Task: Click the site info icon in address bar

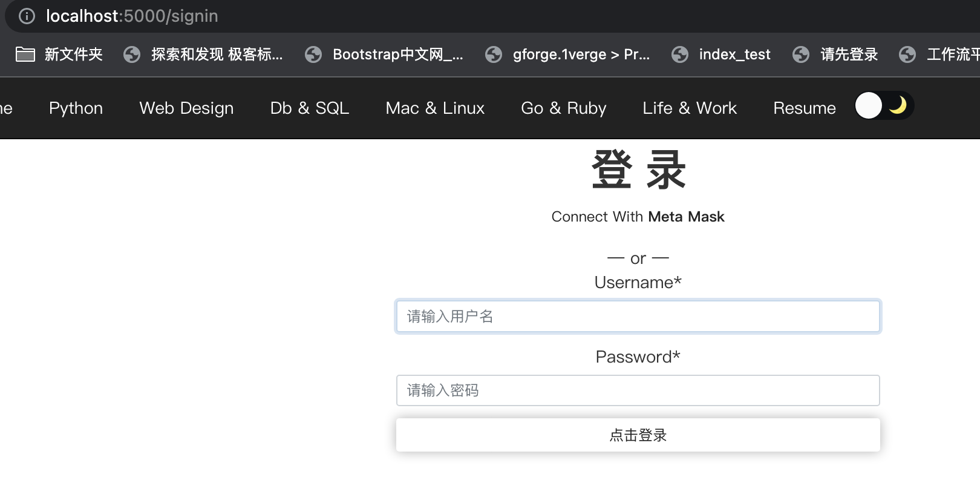Action: coord(27,16)
